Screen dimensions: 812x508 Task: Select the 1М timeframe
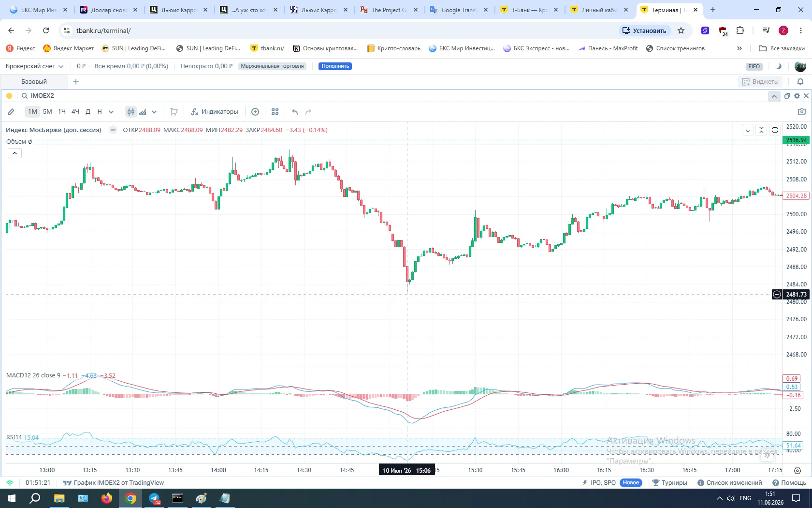pyautogui.click(x=32, y=112)
